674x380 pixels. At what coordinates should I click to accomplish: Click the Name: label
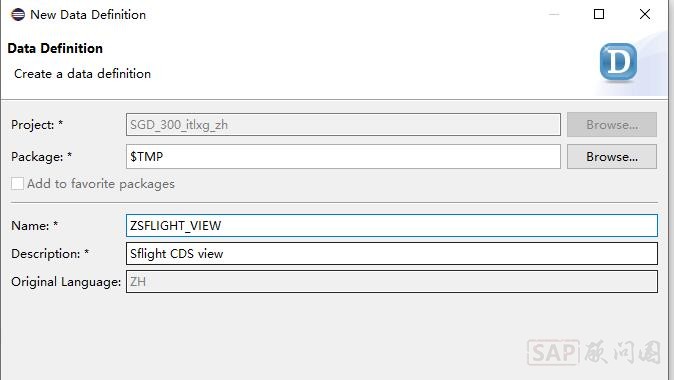click(34, 226)
